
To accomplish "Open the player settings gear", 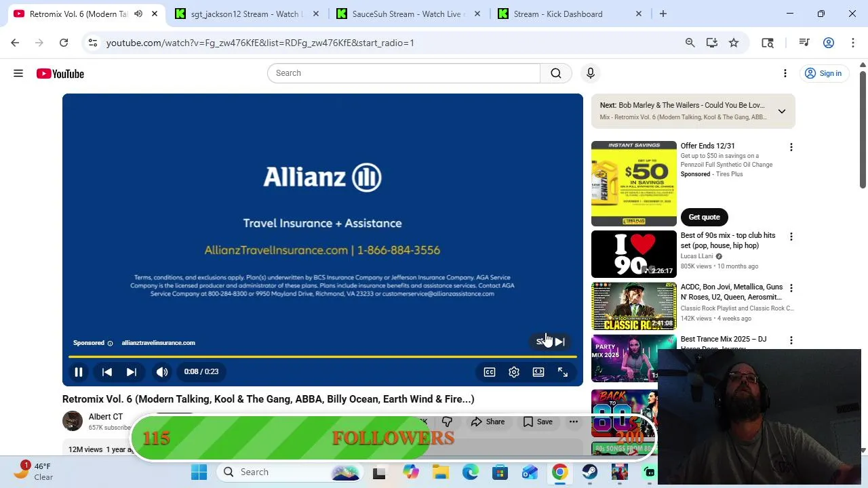I will 514,371.
